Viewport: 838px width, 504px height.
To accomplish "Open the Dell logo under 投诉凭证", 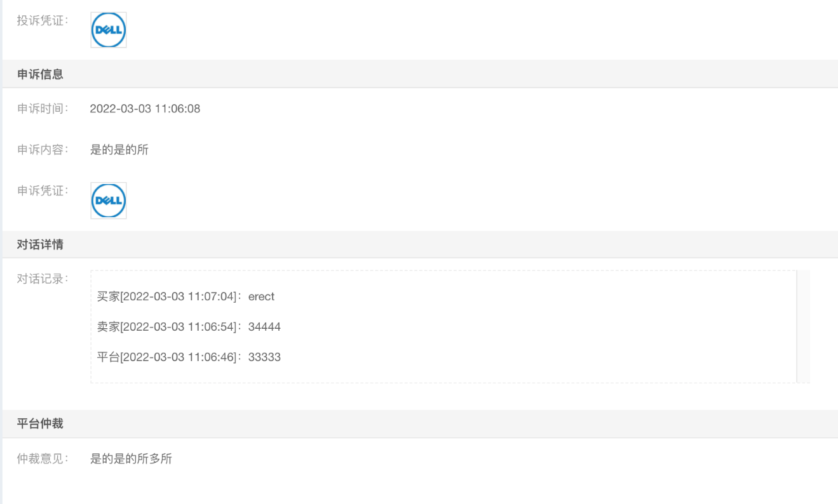I will tap(109, 30).
